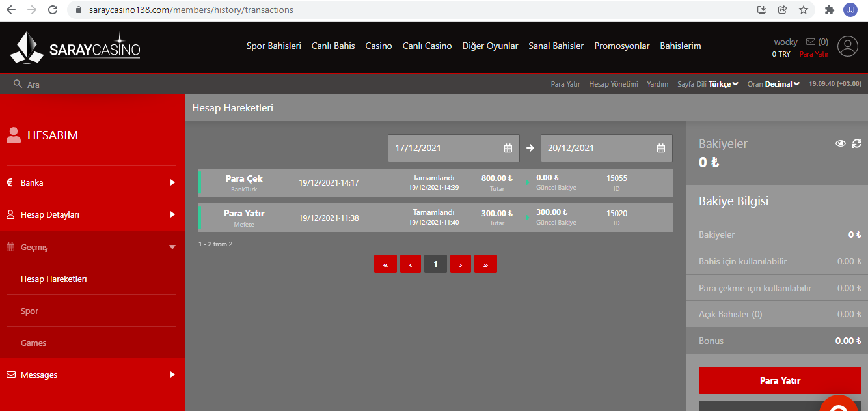The width and height of the screenshot is (868, 411).
Task: Open the start date calendar icon
Action: [x=508, y=149]
